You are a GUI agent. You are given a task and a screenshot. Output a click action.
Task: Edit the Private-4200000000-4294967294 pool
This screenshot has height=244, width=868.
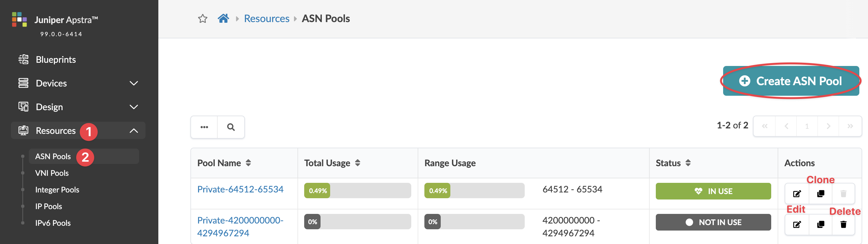click(797, 224)
